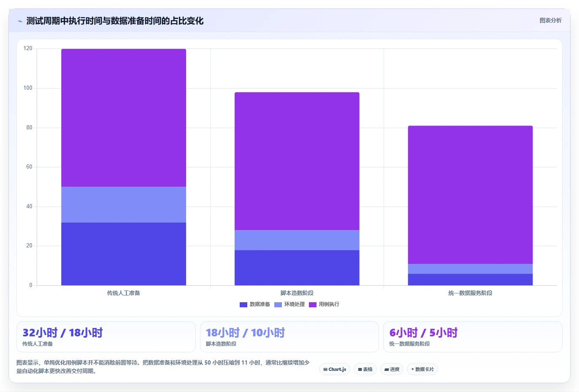
Task: Select the 环境处理 segment of the 传统人工准备 bar
Action: 124,204
